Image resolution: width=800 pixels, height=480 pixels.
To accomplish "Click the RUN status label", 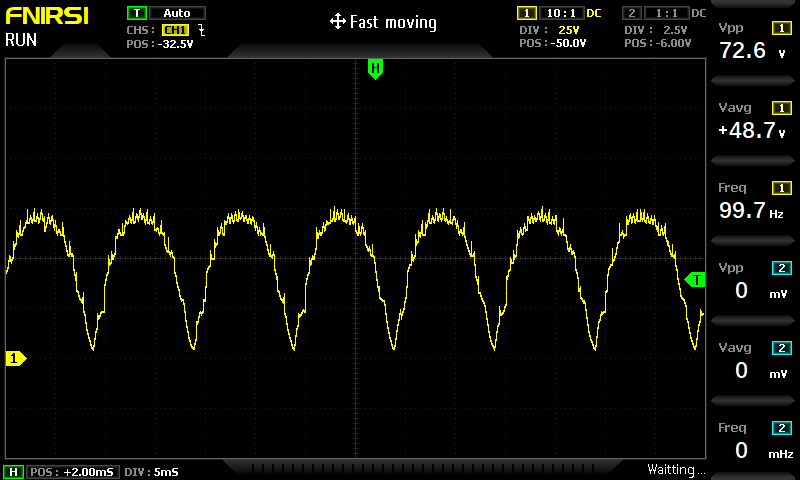I will pos(21,40).
